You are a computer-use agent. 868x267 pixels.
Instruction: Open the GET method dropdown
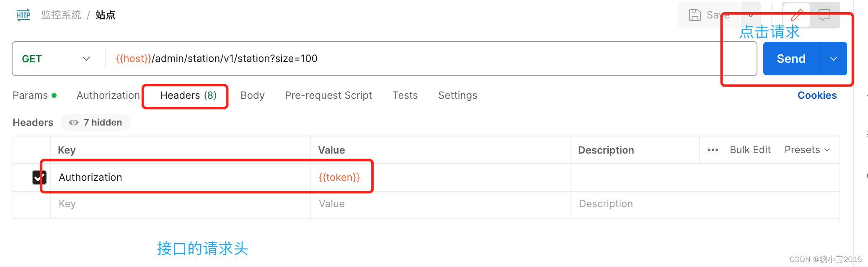[56, 59]
